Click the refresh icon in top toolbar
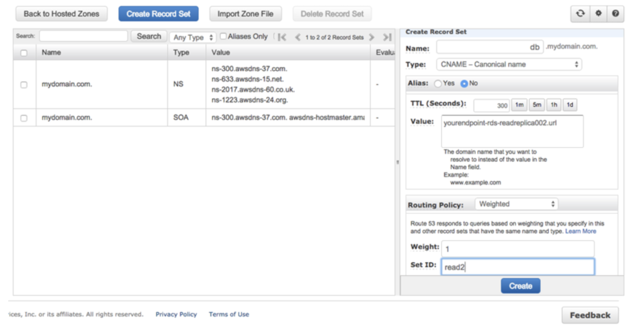Image resolution: width=644 pixels, height=330 pixels. pos(580,14)
